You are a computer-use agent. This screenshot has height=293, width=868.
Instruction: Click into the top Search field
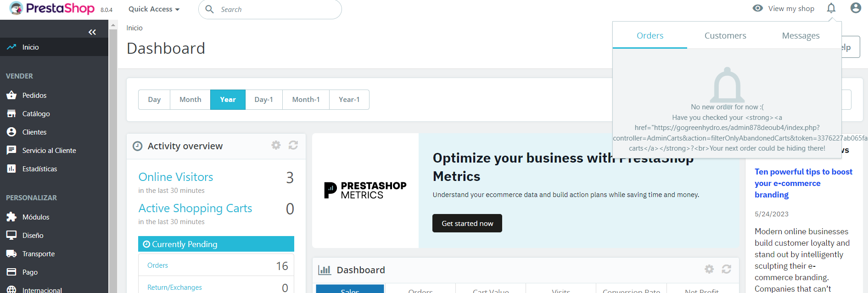[275, 10]
